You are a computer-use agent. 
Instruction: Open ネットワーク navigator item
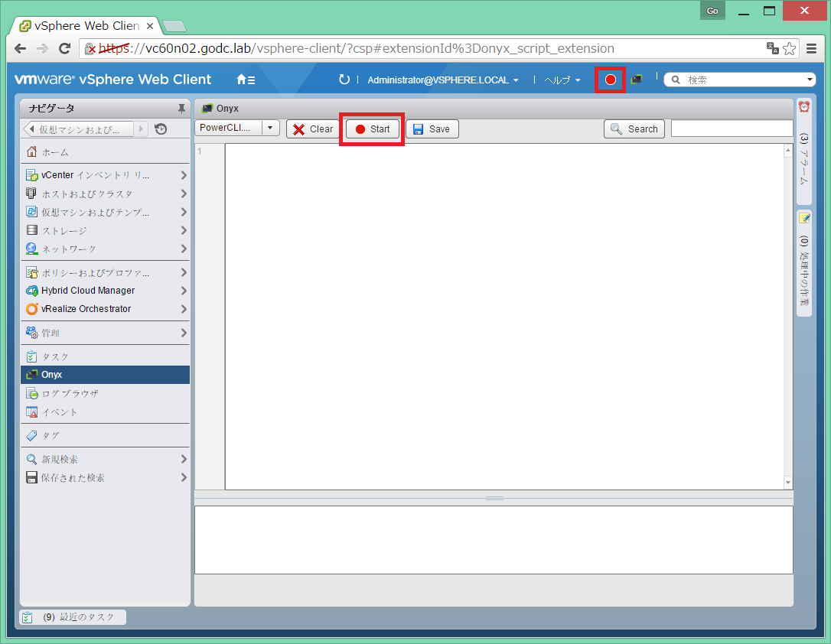coord(105,249)
